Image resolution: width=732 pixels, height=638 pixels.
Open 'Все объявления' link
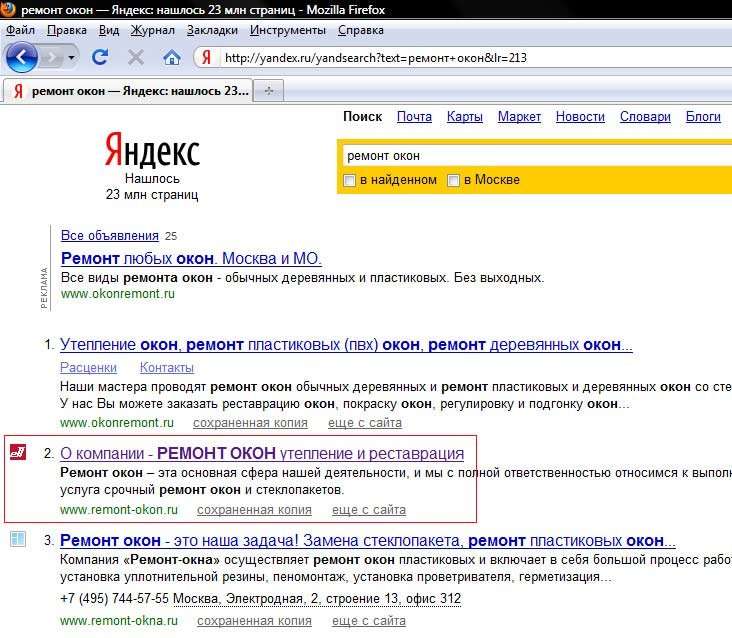pyautogui.click(x=110, y=236)
